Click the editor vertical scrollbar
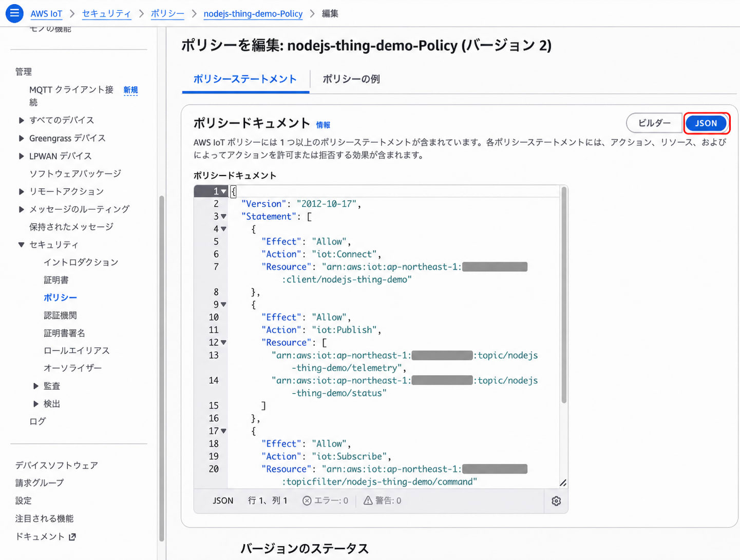Image resolution: width=740 pixels, height=560 pixels. click(564, 295)
